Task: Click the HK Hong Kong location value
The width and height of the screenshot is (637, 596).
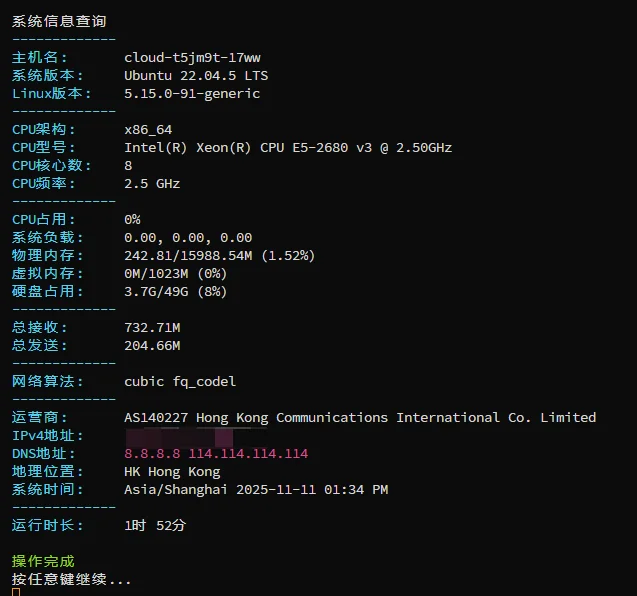Action: [172, 471]
